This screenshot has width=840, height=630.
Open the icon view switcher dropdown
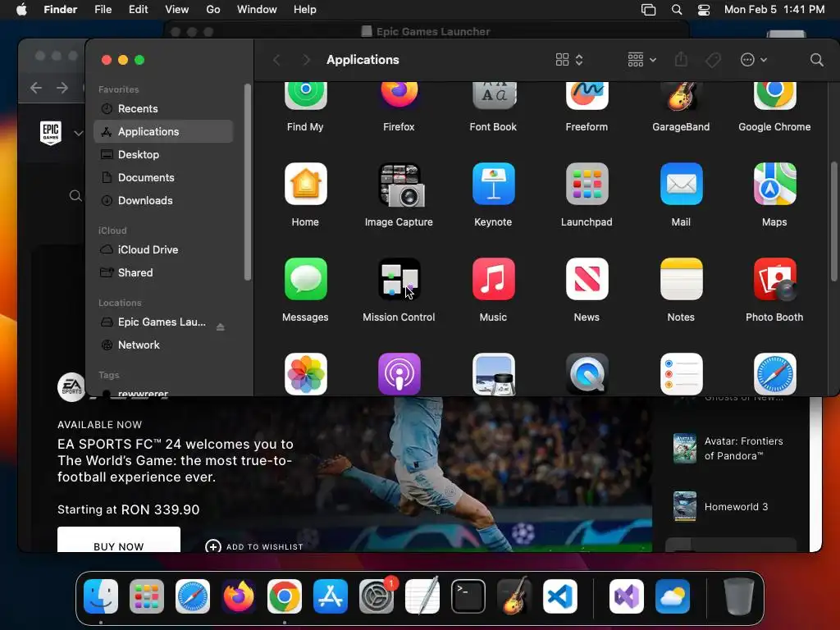coord(569,59)
